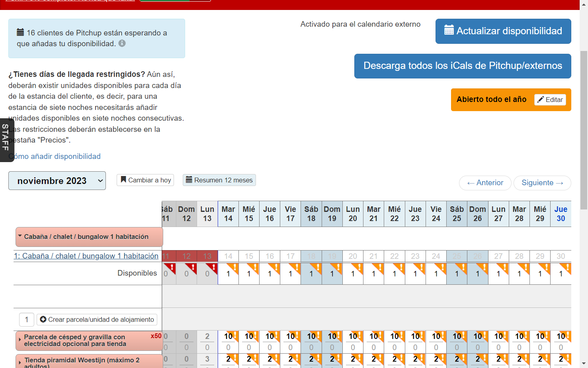Open the Resumen 12 meses summary

pyautogui.click(x=219, y=180)
